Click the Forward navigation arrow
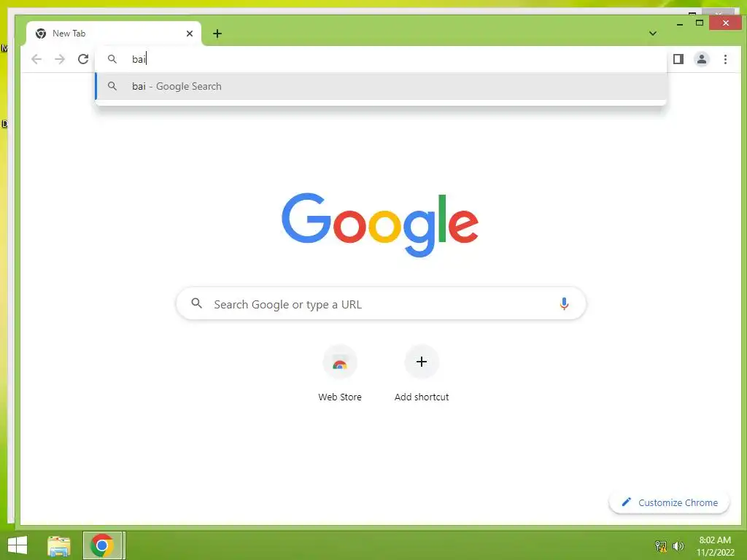The width and height of the screenshot is (747, 560). (x=60, y=59)
